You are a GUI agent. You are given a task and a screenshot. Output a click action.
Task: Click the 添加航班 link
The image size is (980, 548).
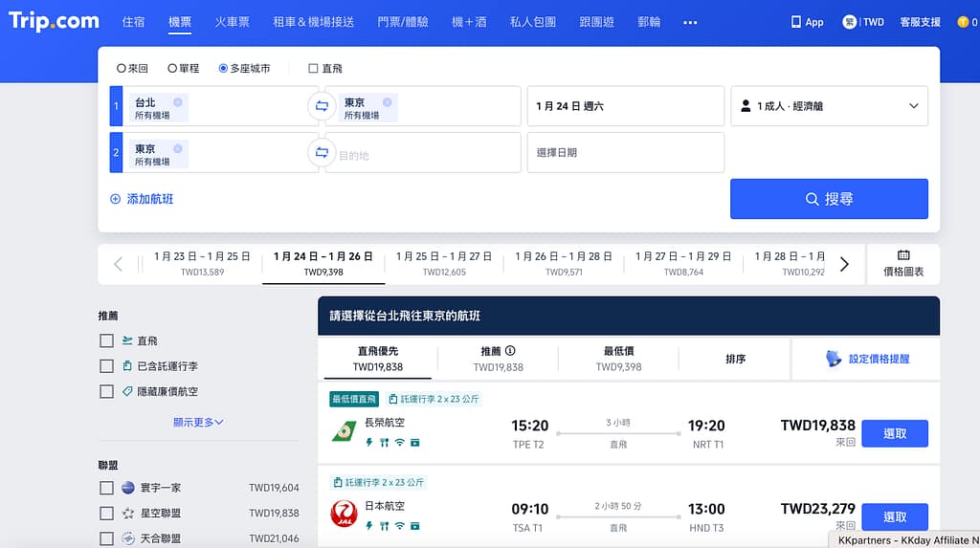(142, 199)
